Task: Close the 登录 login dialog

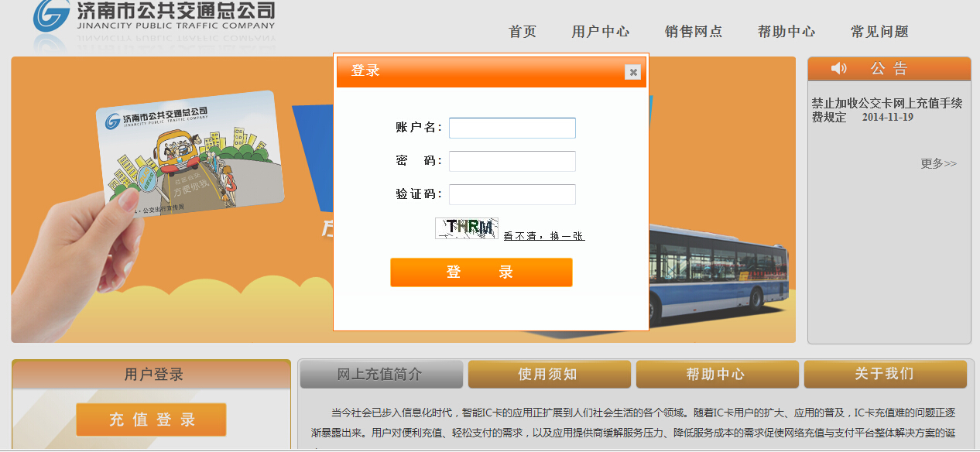Action: (633, 72)
